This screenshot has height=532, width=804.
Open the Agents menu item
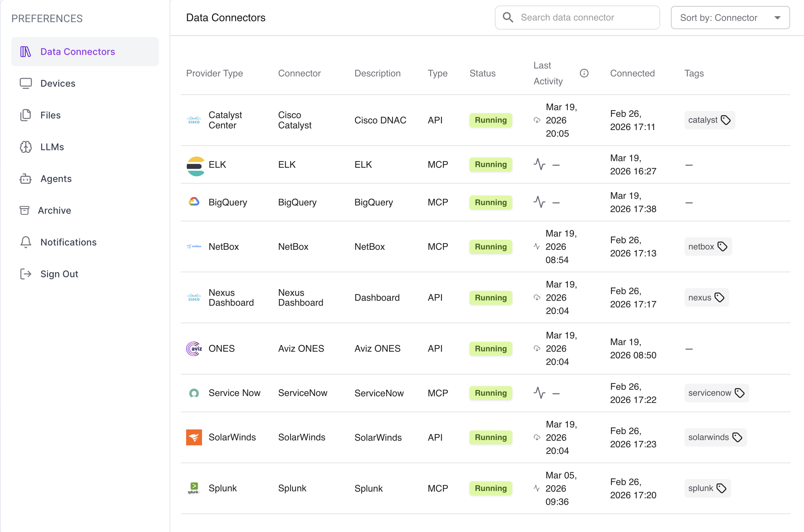coord(56,179)
